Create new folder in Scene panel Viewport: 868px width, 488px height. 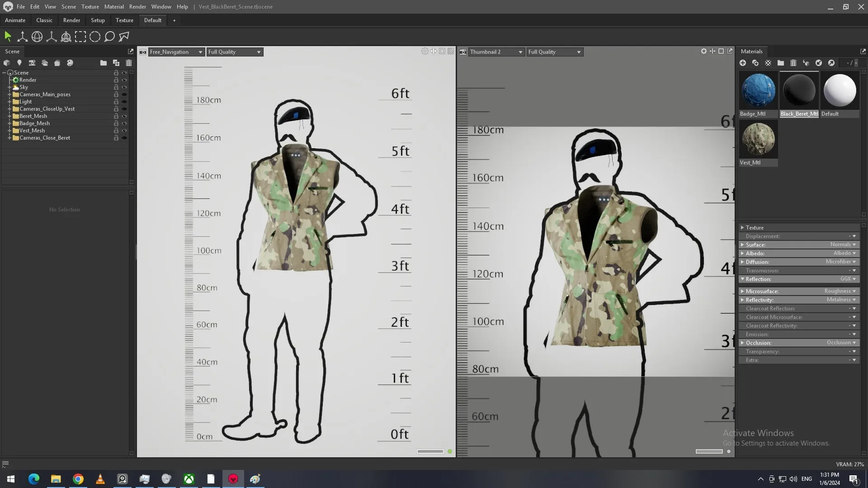click(x=104, y=63)
